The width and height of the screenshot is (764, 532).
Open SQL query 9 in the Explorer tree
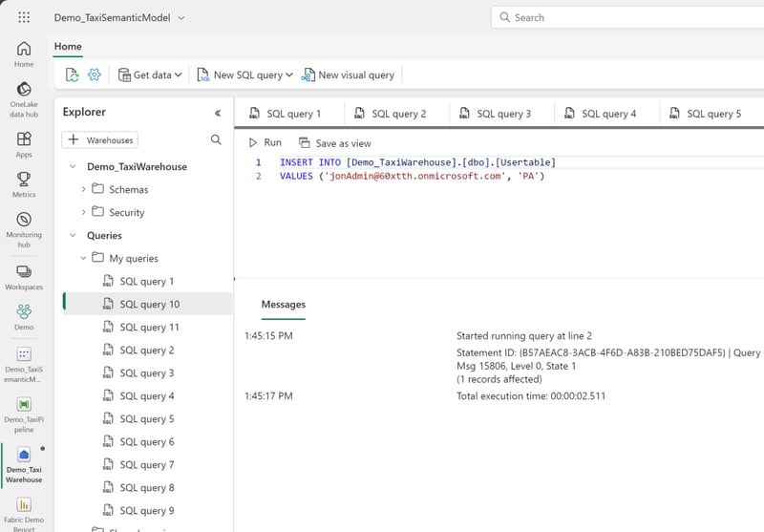coord(147,510)
